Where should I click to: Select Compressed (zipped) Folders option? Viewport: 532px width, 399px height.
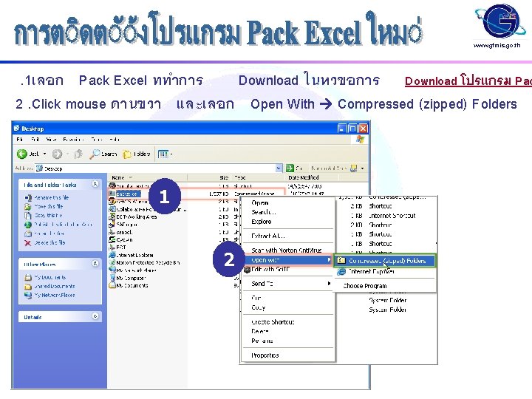pyautogui.click(x=385, y=261)
